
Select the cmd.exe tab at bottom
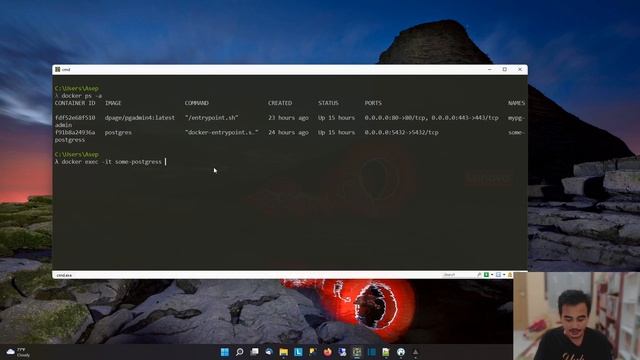click(64, 275)
